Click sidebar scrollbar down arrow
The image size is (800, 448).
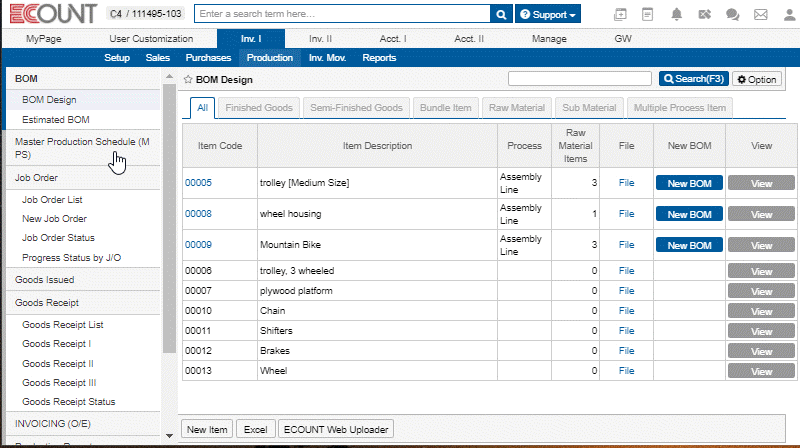tap(169, 436)
